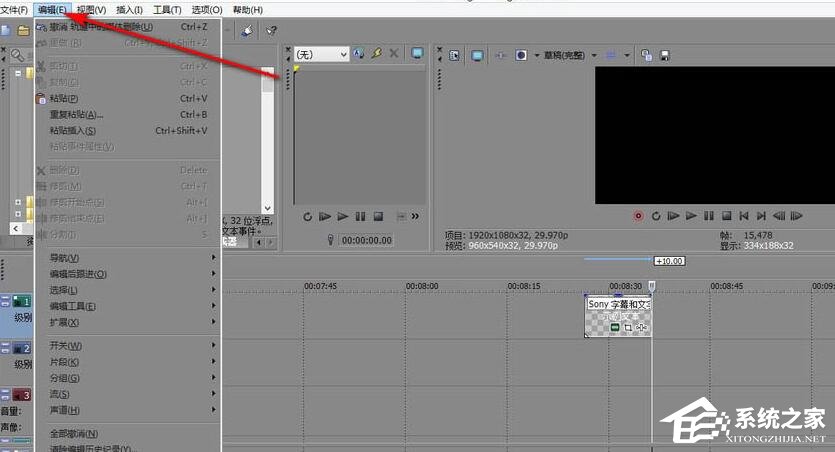Expand the 声道(H) submenu
The image size is (835, 452).
(127, 410)
